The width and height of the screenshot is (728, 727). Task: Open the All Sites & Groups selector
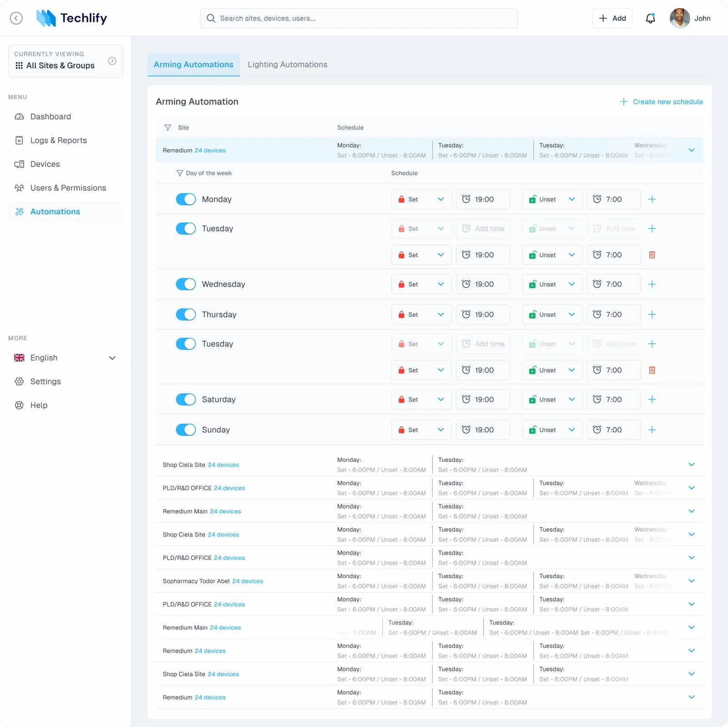point(66,61)
